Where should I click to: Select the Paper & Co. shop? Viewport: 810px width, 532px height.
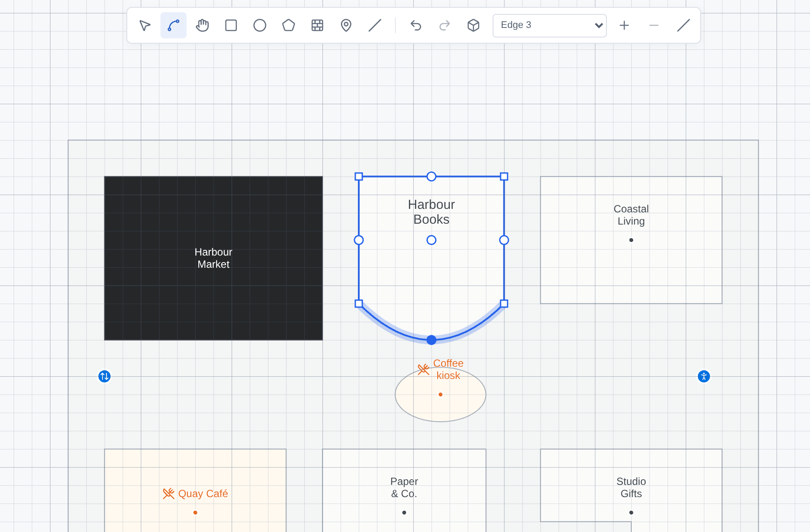404,491
